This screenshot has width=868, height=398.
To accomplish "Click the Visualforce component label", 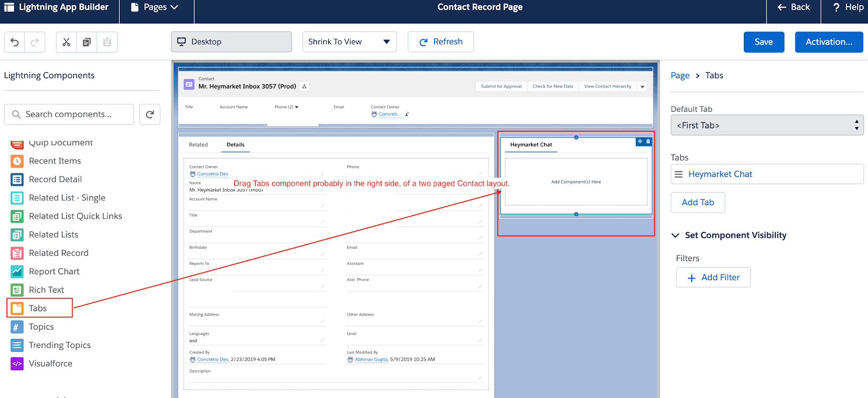I will tap(50, 364).
